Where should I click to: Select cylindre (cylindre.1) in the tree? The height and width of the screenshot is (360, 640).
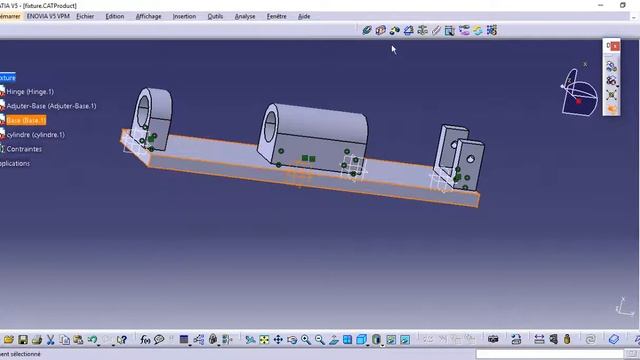click(x=36, y=135)
